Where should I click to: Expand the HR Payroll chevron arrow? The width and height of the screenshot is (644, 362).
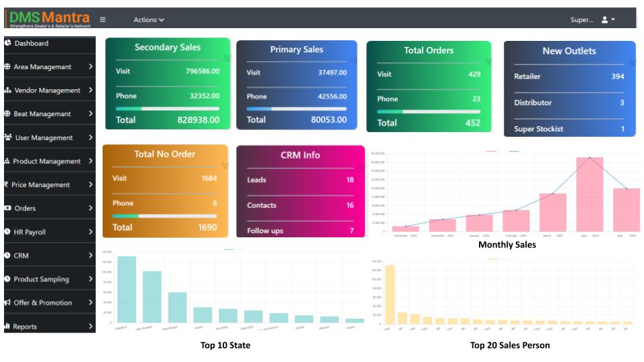[90, 232]
